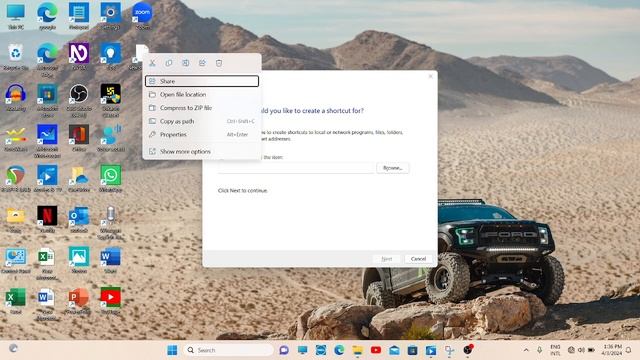This screenshot has height=360, width=640.
Task: Select the Word app desktop shortcut
Action: click(110, 260)
